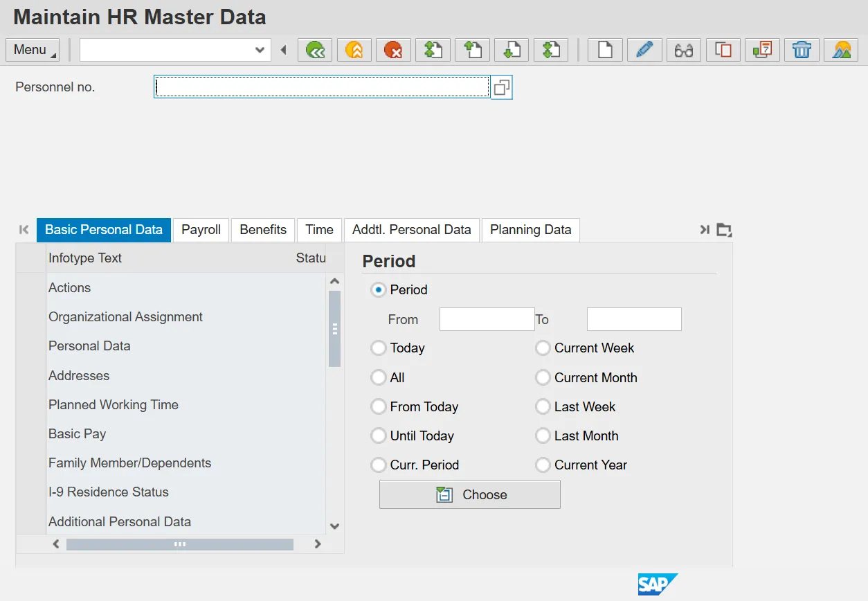868x601 pixels.
Task: Click the red Cancel toolbar icon
Action: pyautogui.click(x=393, y=50)
